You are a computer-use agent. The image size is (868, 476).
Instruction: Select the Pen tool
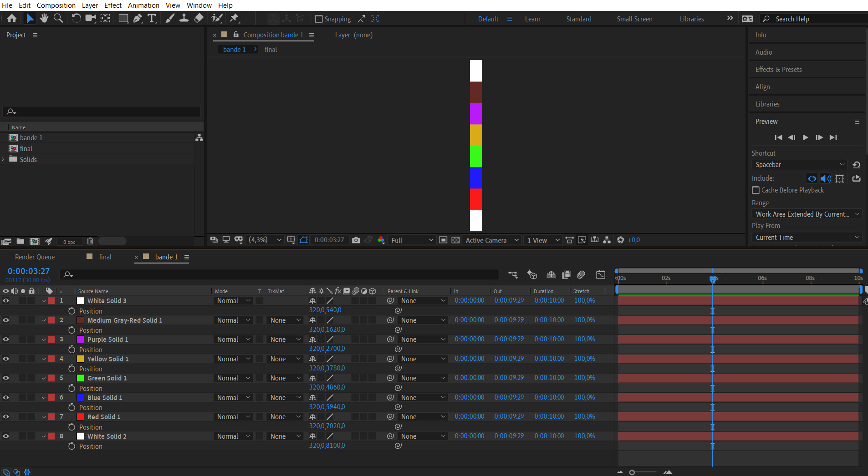point(137,18)
